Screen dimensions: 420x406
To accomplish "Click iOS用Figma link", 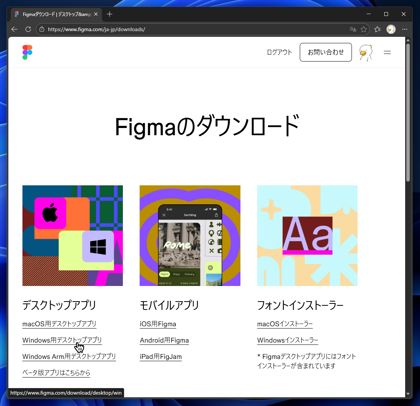I will click(158, 324).
